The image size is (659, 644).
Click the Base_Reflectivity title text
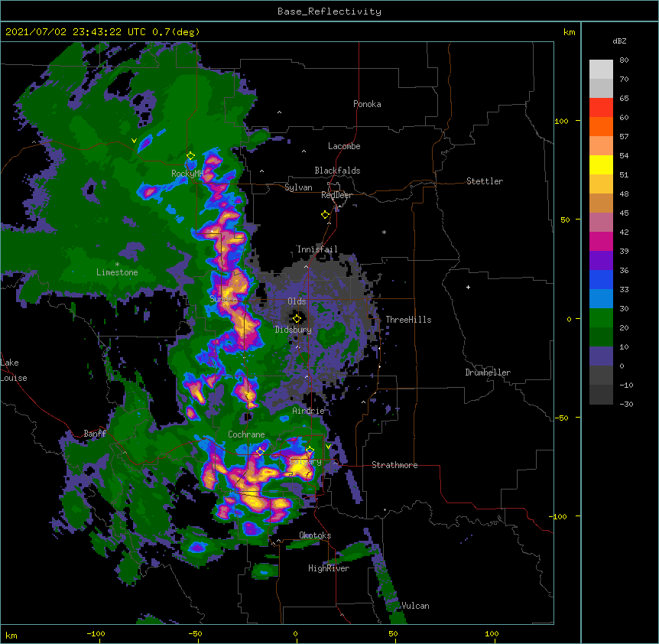(x=329, y=11)
